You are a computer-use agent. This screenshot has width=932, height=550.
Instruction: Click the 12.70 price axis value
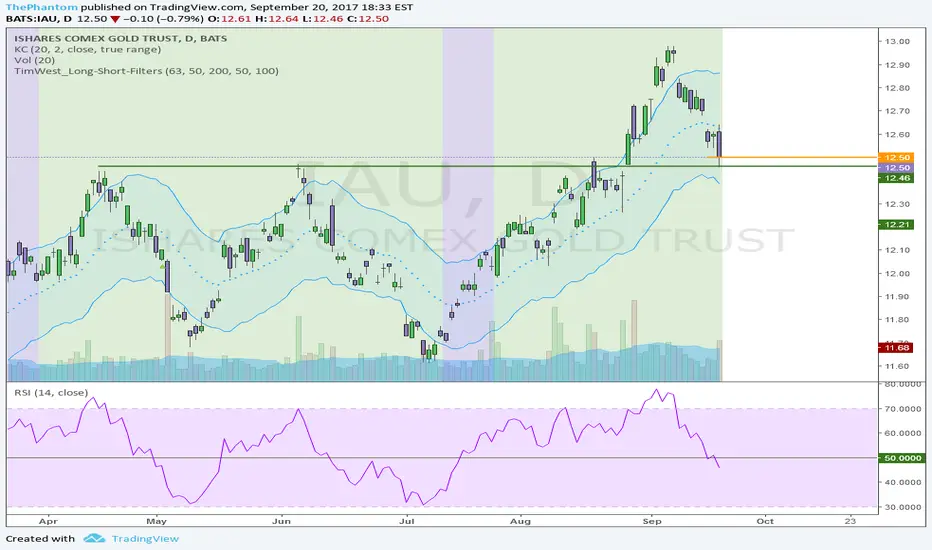point(897,111)
